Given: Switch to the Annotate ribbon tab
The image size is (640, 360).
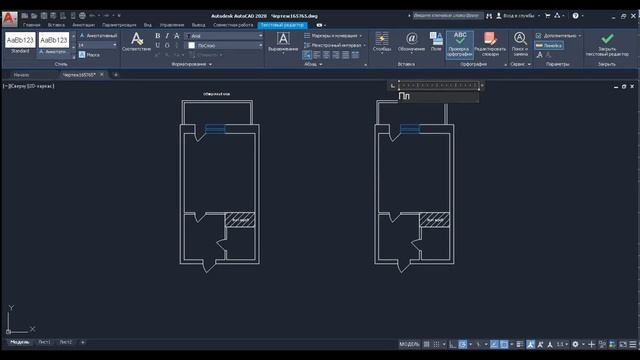Looking at the screenshot, I should coord(83,25).
